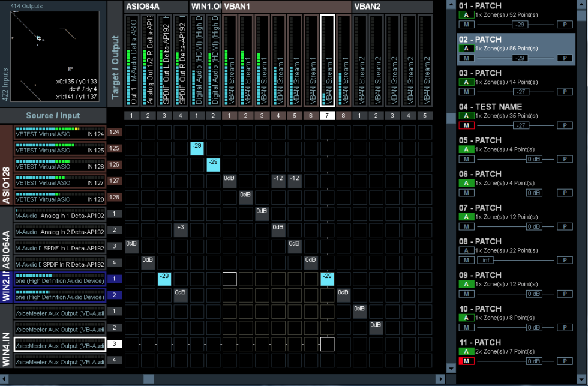This screenshot has height=386, width=588.
Task: Select the 03 - PATCH entry
Action: 516,82
